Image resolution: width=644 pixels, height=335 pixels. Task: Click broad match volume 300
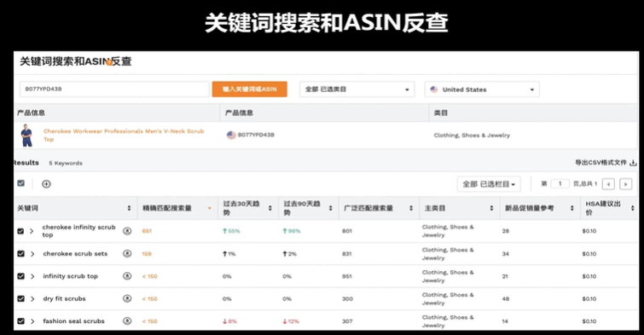click(347, 298)
